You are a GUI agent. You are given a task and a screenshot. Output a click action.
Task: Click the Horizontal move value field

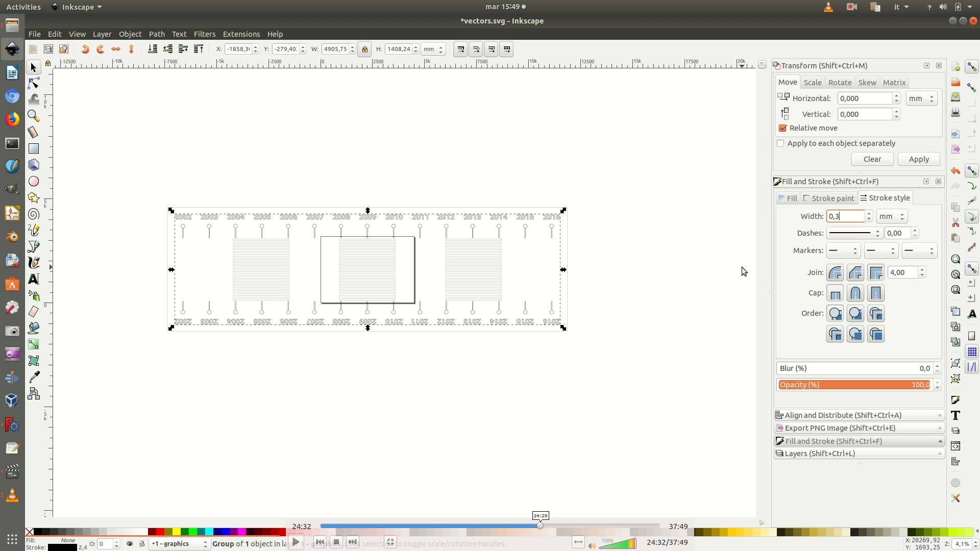click(x=865, y=98)
